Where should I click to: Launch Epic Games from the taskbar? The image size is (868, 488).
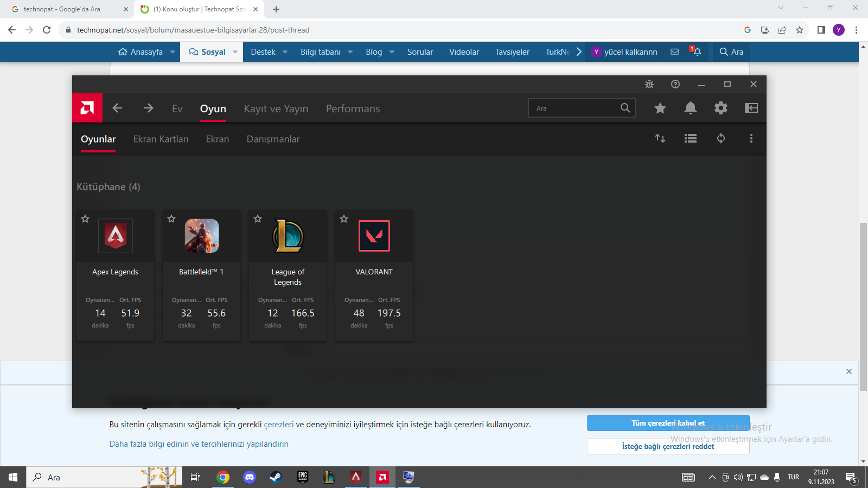(x=303, y=477)
